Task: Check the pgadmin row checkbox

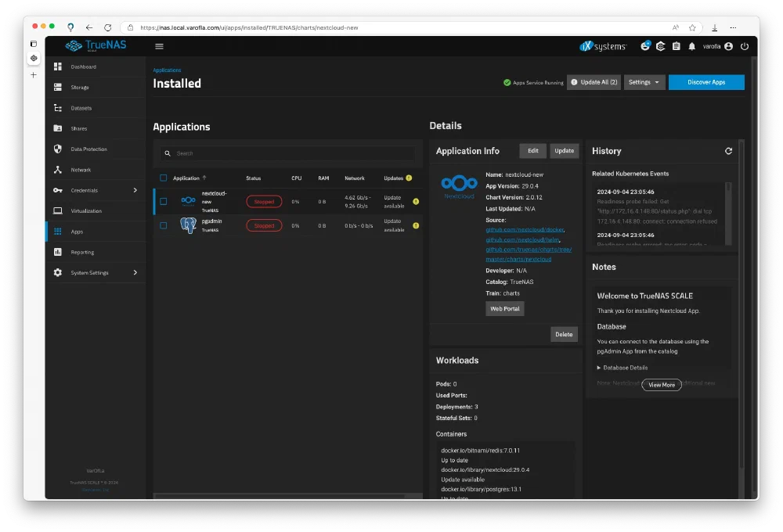Action: pyautogui.click(x=164, y=225)
